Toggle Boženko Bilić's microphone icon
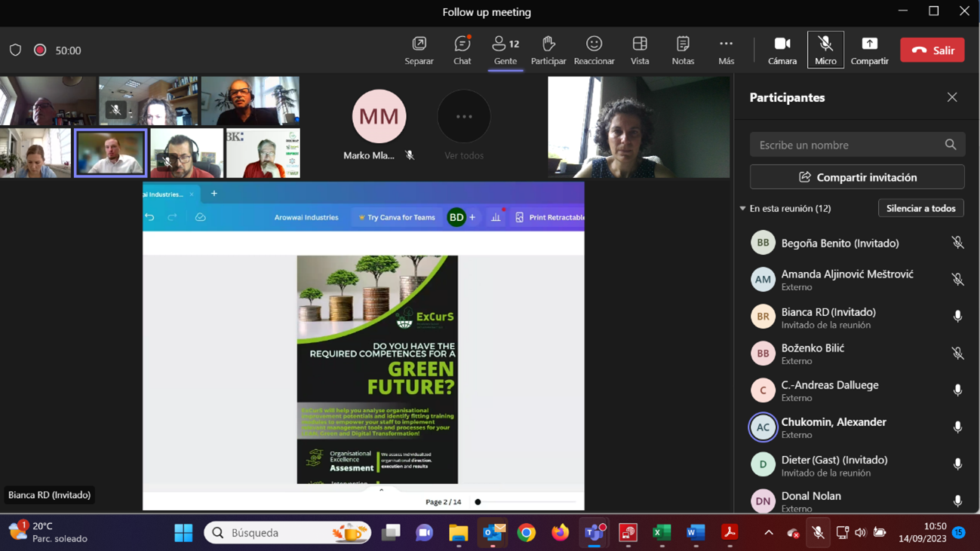980x551 pixels. pos(957,354)
